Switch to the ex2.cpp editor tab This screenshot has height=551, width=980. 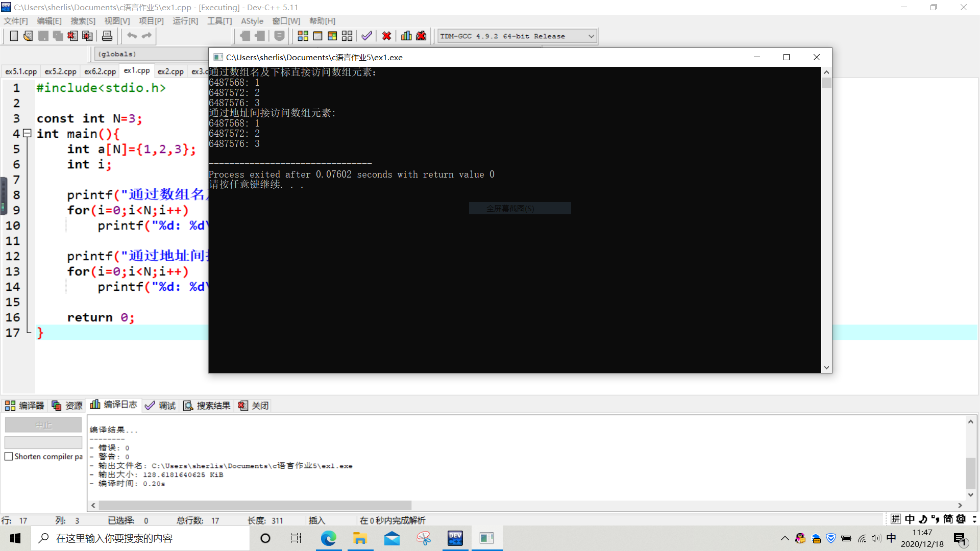click(170, 71)
